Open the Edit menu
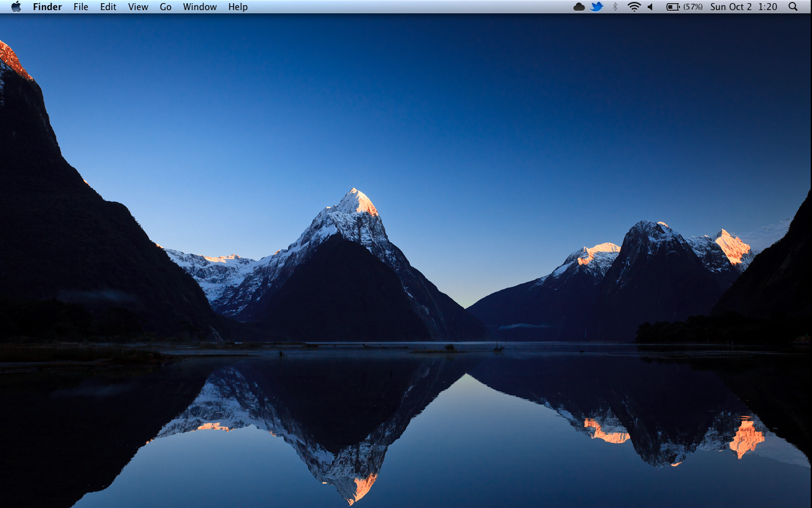The width and height of the screenshot is (812, 508). click(x=108, y=7)
